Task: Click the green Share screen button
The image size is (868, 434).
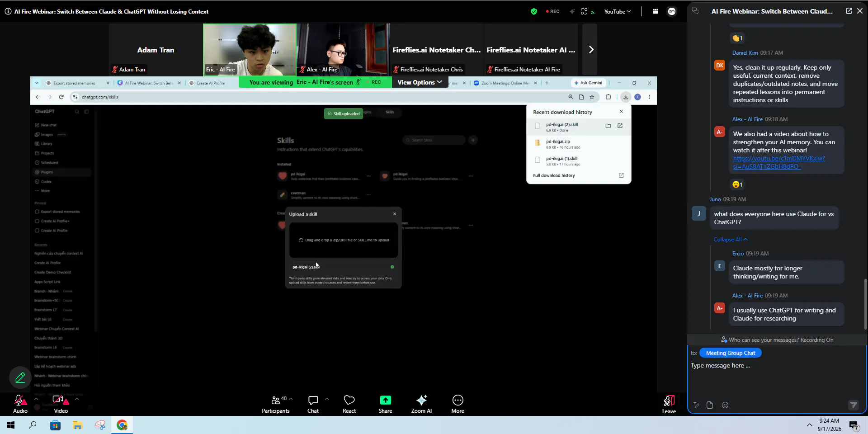Action: (x=385, y=404)
